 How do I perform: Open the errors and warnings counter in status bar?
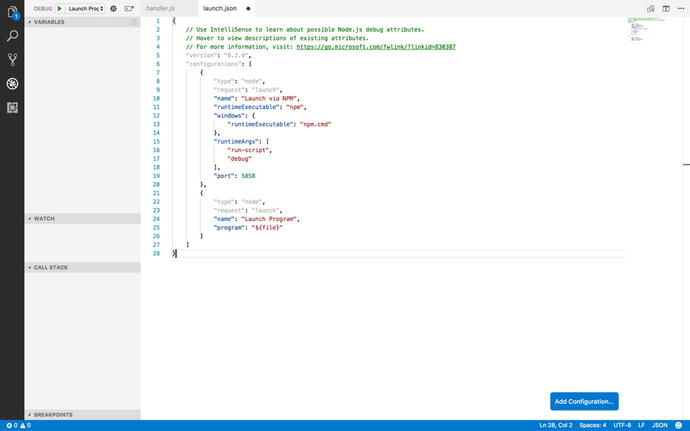(x=18, y=425)
